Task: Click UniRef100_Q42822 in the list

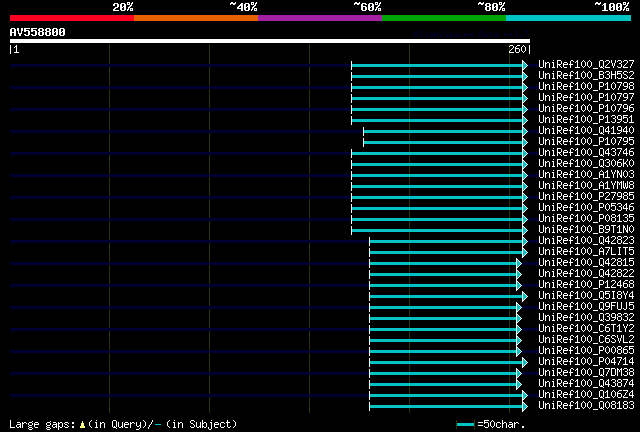Action: [x=586, y=274]
